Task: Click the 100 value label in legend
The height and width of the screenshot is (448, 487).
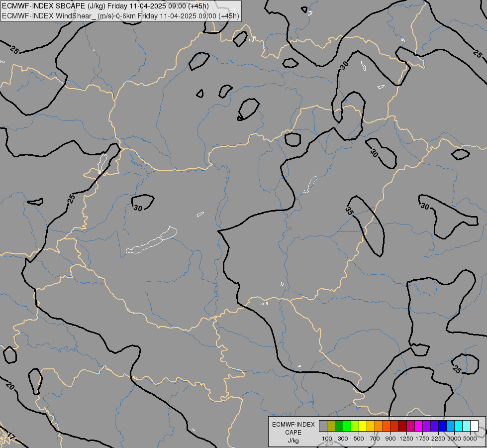Action: (x=327, y=439)
